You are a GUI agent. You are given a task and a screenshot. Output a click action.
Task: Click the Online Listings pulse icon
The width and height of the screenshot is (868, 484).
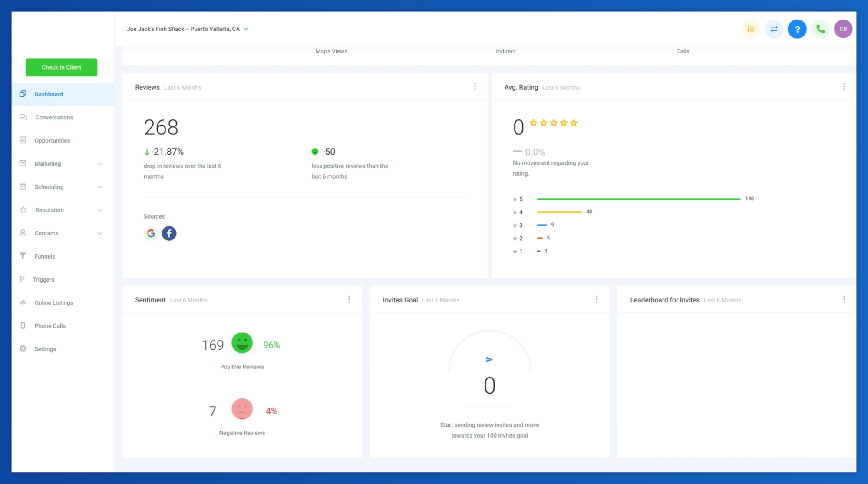coord(23,302)
